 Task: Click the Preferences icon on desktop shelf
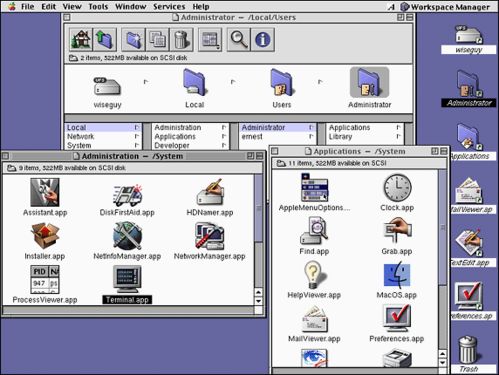[x=469, y=296]
